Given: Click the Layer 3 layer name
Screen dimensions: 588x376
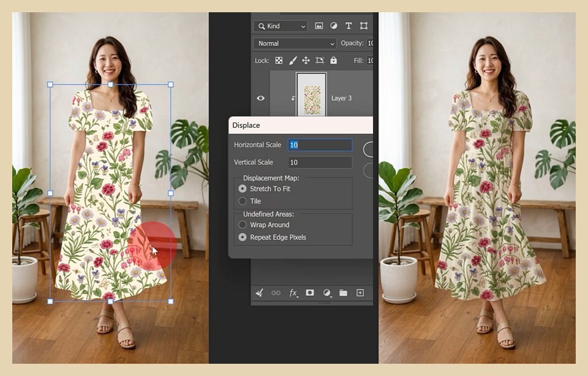Looking at the screenshot, I should pyautogui.click(x=341, y=98).
